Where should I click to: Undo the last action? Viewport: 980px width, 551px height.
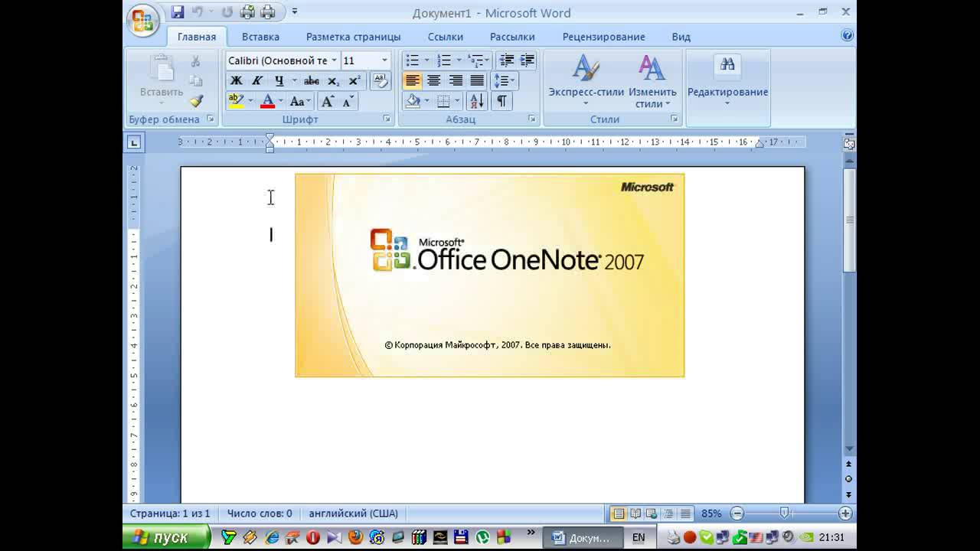tap(198, 12)
